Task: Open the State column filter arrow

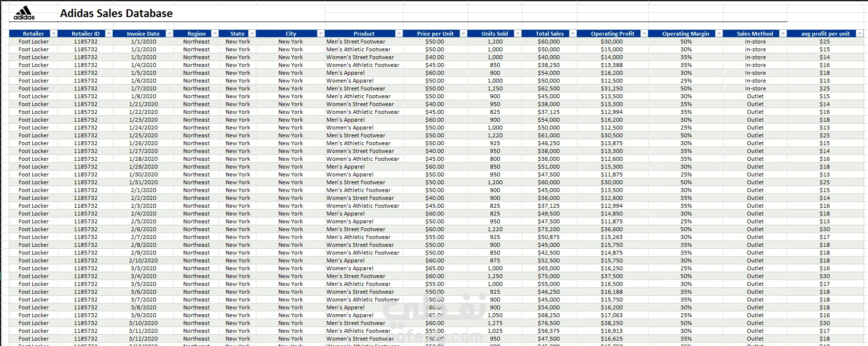Action: [x=252, y=34]
